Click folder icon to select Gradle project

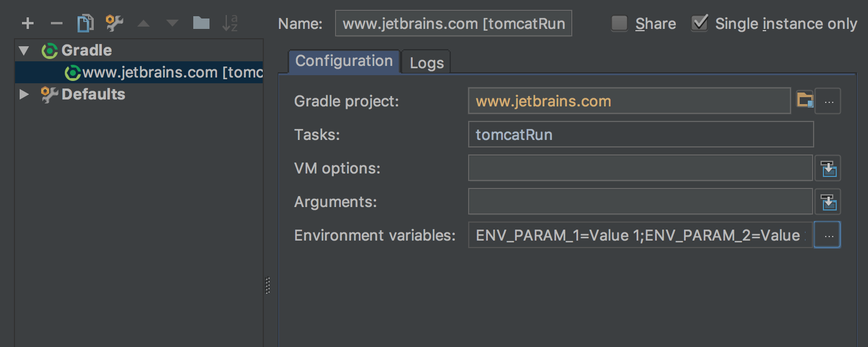tap(805, 101)
